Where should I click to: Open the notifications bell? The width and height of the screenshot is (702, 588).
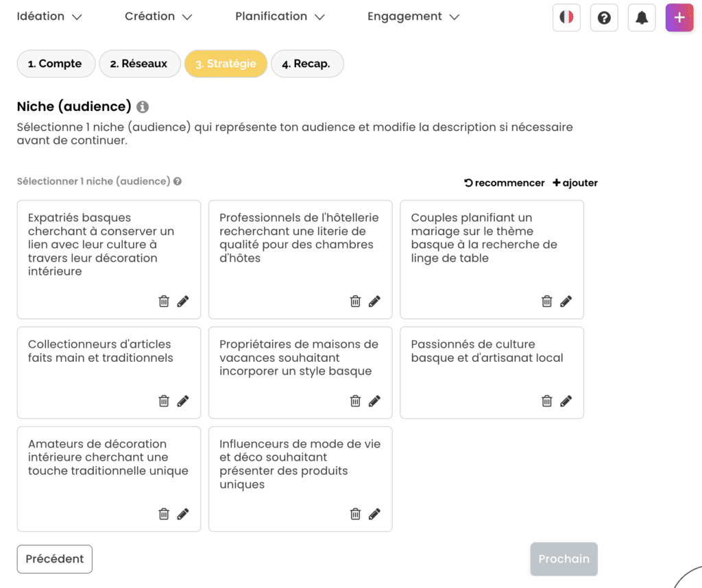click(x=642, y=18)
